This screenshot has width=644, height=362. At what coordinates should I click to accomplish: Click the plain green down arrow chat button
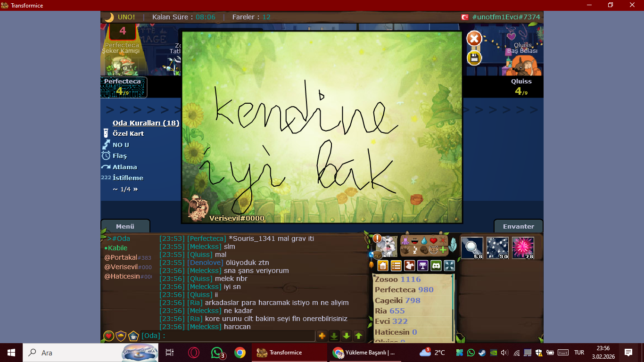pos(347,336)
